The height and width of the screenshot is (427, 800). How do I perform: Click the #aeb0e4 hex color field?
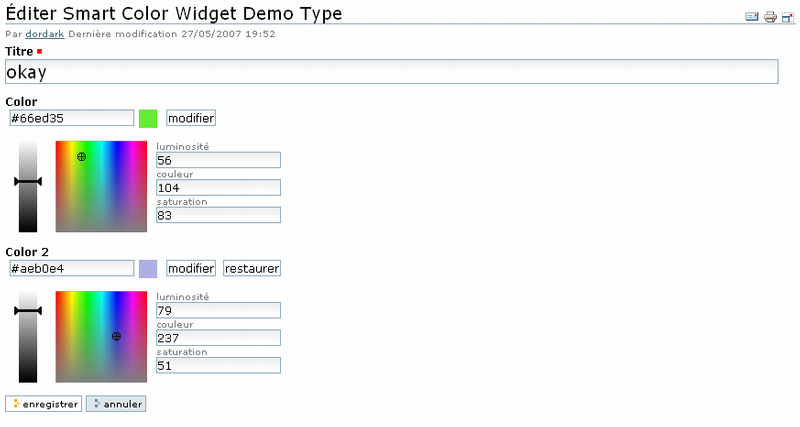[70, 268]
